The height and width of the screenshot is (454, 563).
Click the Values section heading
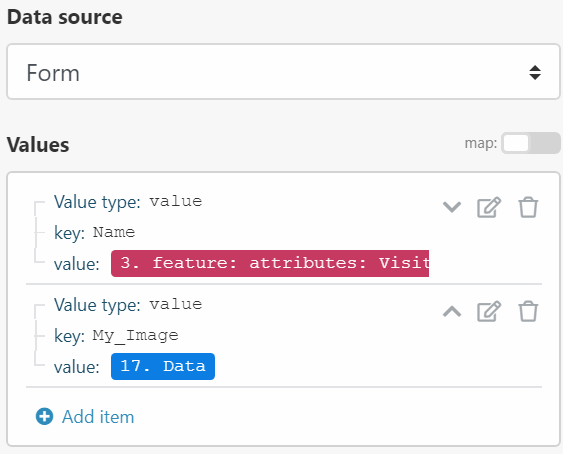[x=38, y=145]
